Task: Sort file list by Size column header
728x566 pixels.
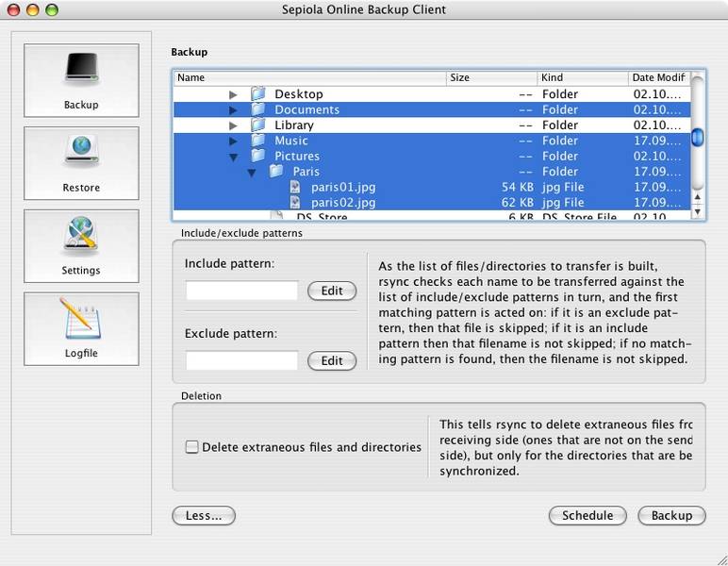Action: pyautogui.click(x=491, y=77)
